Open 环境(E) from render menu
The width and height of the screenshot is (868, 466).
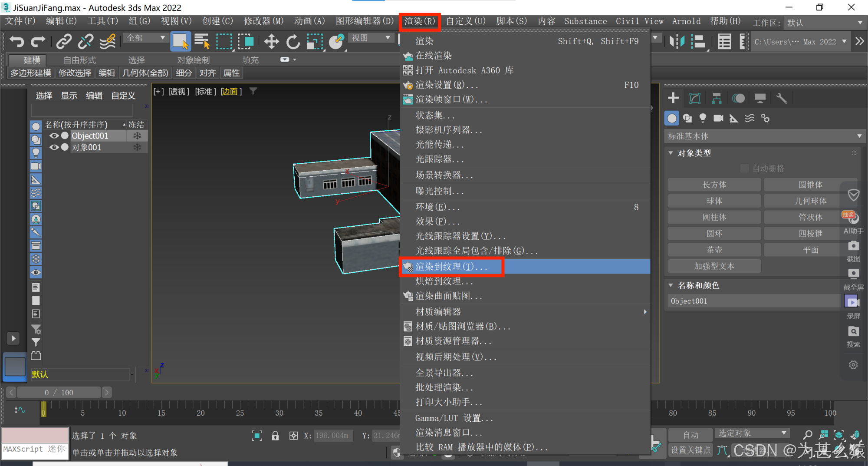pos(437,207)
